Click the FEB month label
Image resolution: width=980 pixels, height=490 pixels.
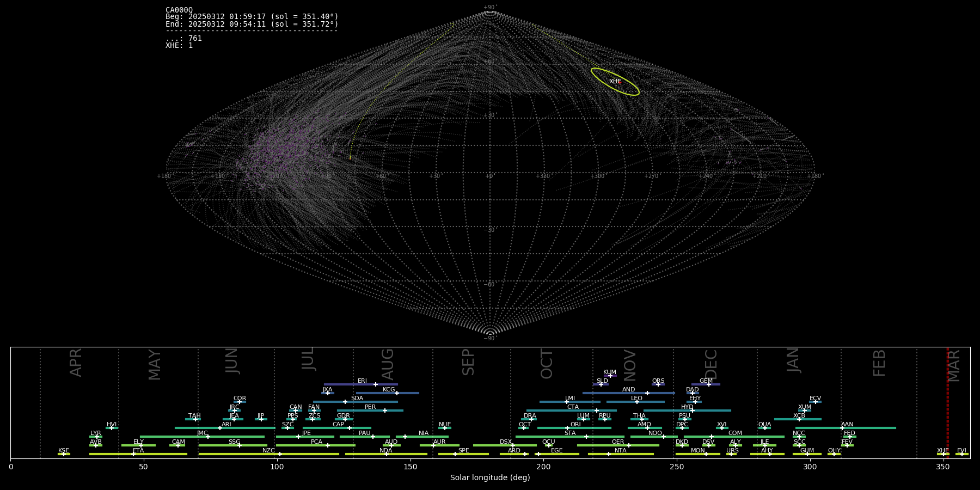pyautogui.click(x=879, y=363)
